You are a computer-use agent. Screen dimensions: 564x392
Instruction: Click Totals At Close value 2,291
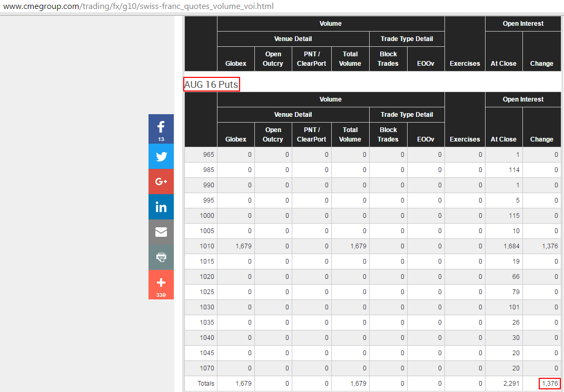(x=511, y=384)
